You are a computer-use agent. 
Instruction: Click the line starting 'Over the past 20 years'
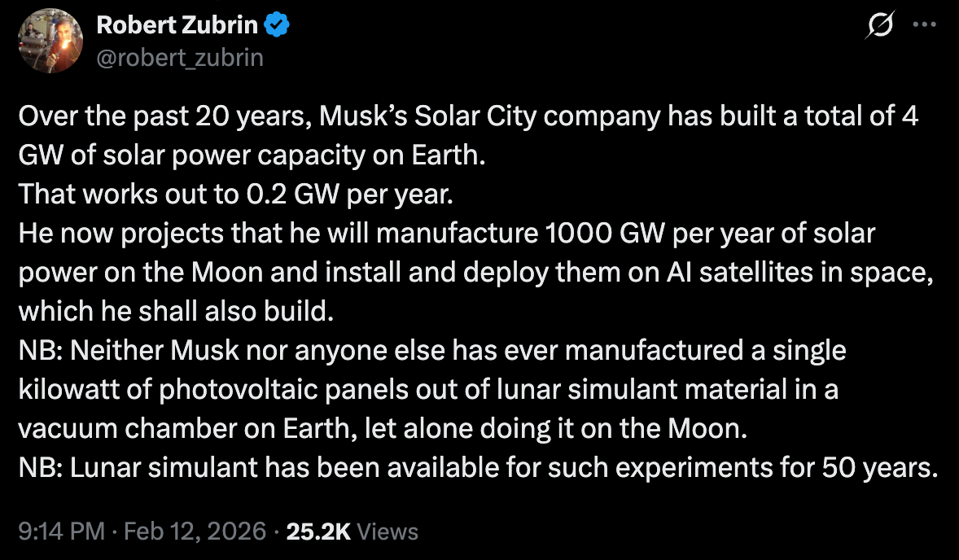pos(468,116)
